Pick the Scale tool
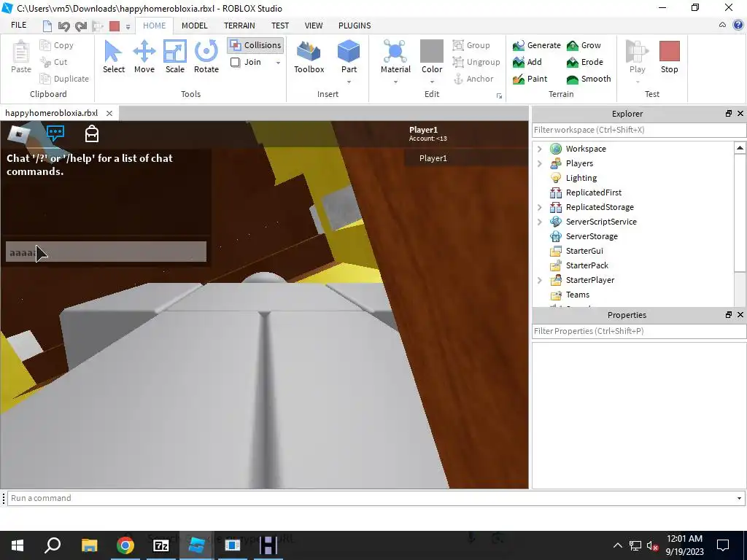747x560 pixels. (175, 57)
